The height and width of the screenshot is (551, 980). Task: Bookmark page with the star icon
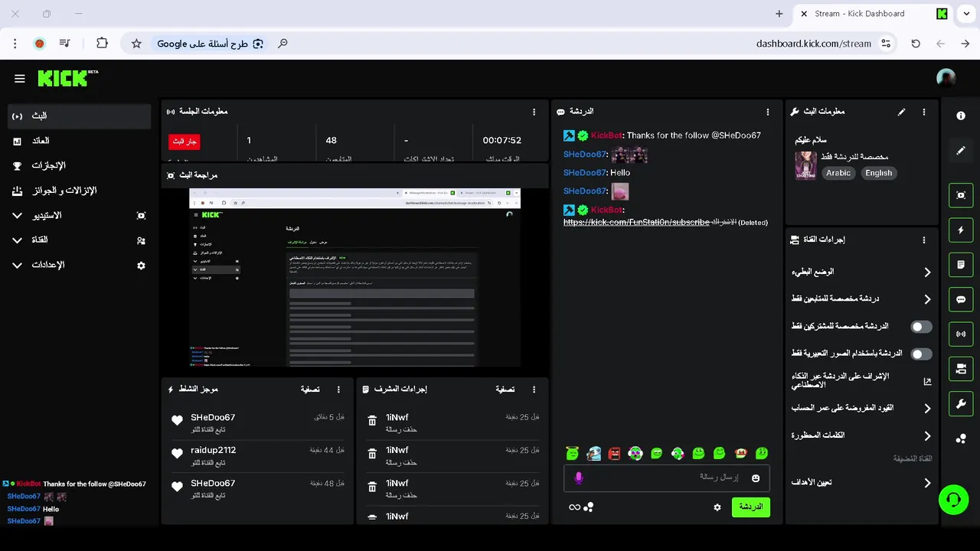click(136, 44)
